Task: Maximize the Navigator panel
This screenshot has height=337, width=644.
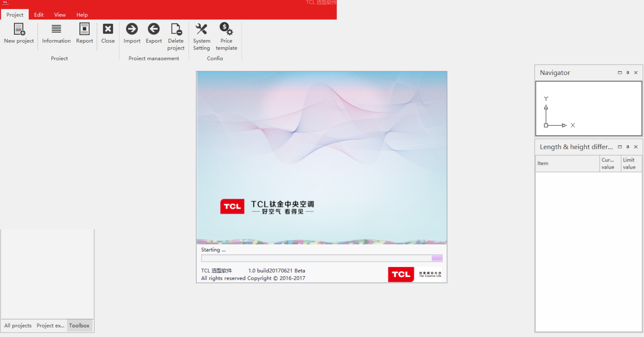Action: [619, 72]
